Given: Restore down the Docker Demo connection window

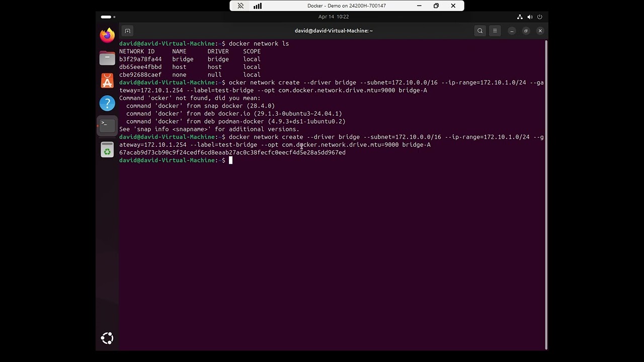Looking at the screenshot, I should (x=436, y=6).
